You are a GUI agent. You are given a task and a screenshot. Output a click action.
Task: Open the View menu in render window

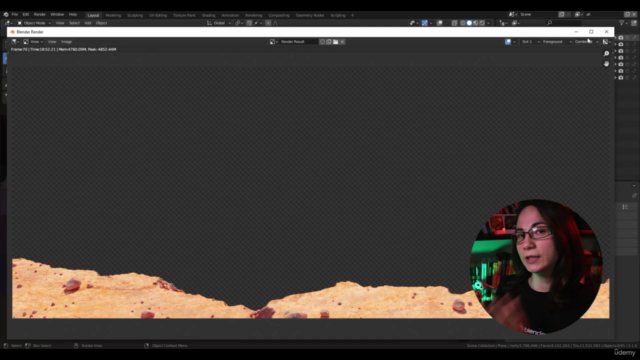coord(52,42)
